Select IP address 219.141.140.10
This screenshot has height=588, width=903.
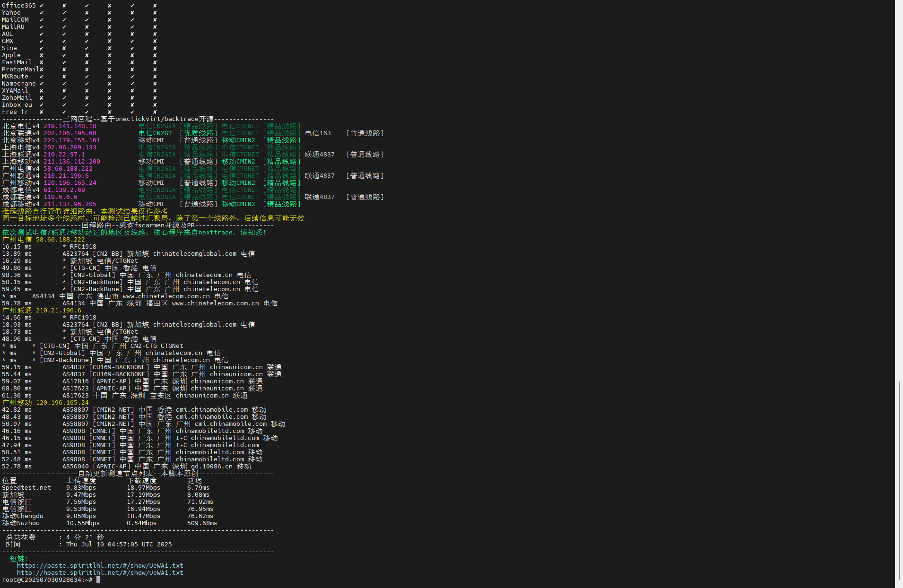tap(70, 126)
